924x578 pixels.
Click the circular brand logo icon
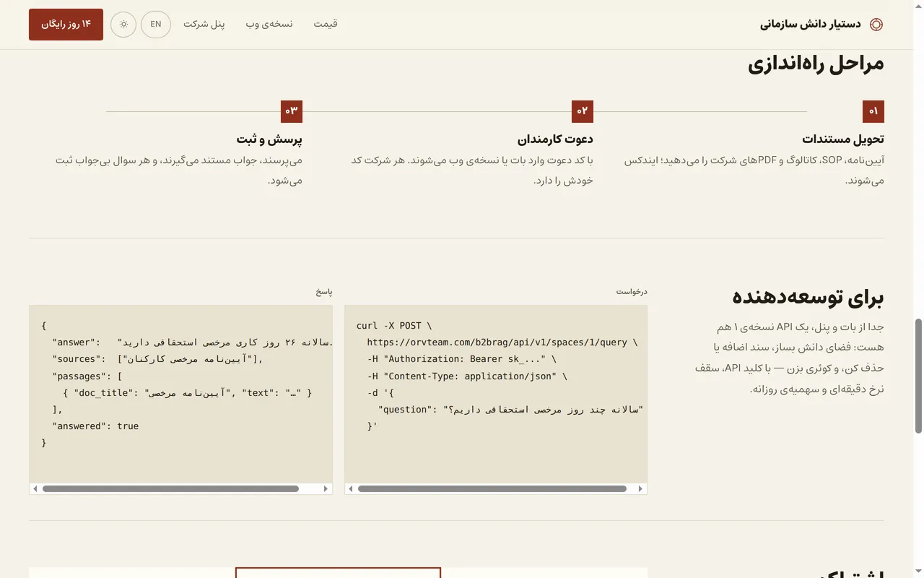coord(876,25)
